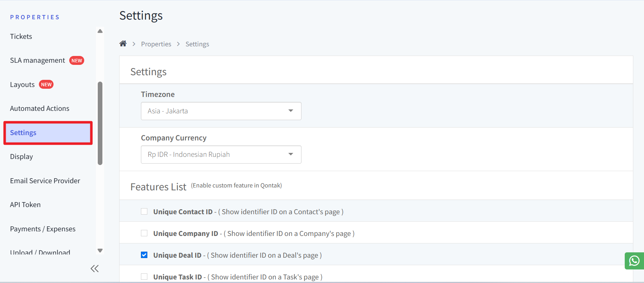Open the API Token page
644x283 pixels.
tap(25, 205)
